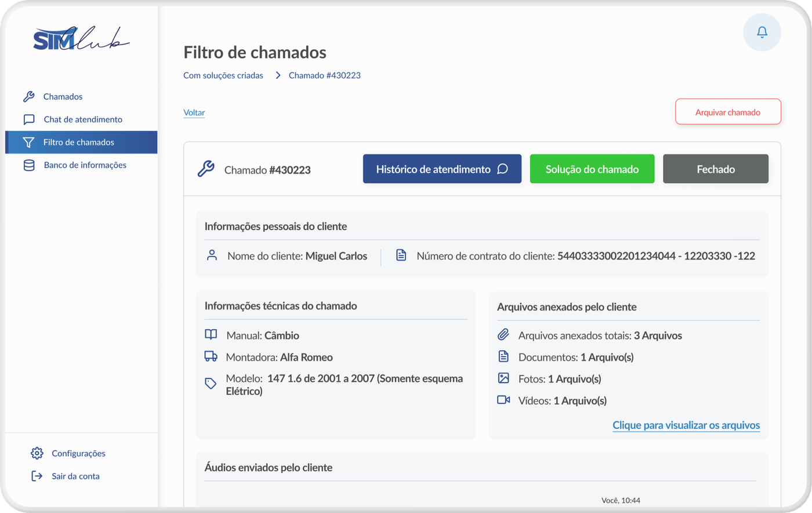
Task: Click the chat bubble icon in sidebar
Action: click(29, 119)
